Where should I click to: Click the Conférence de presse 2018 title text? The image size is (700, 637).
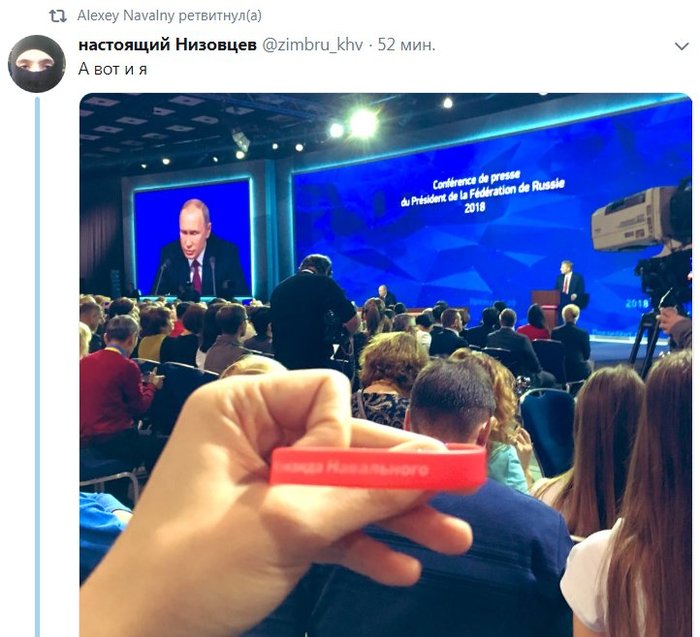point(482,192)
